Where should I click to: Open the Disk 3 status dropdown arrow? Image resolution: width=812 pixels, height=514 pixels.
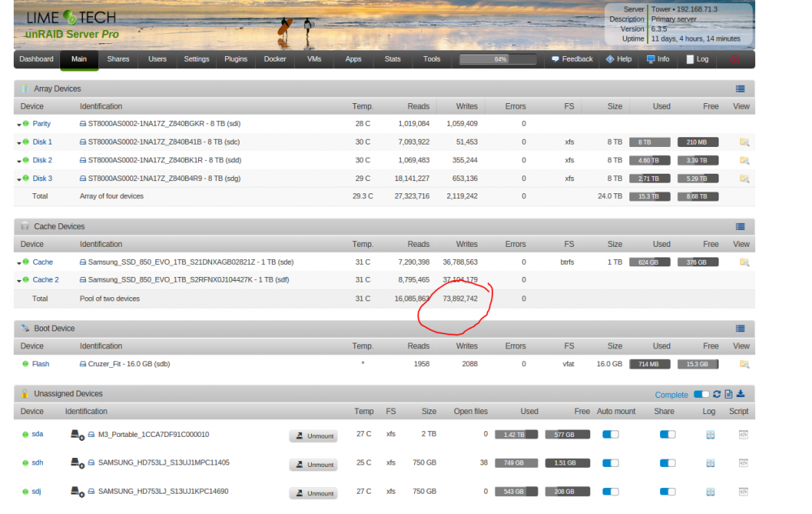19,179
